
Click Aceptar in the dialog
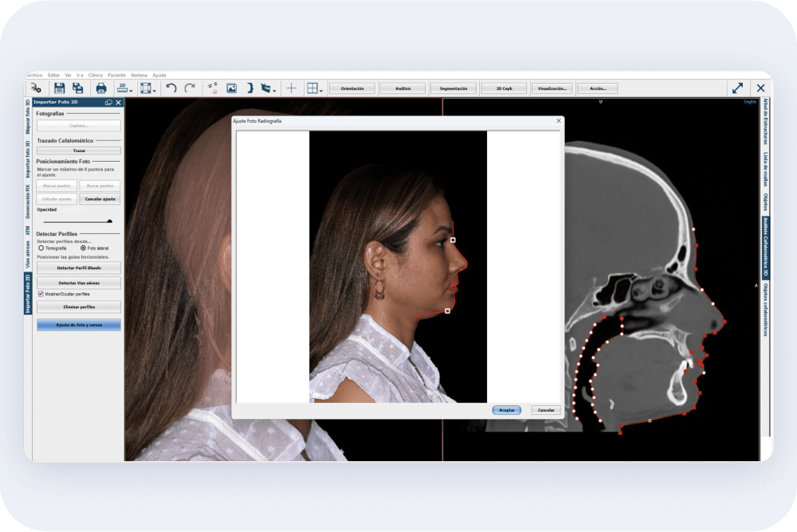(x=506, y=410)
